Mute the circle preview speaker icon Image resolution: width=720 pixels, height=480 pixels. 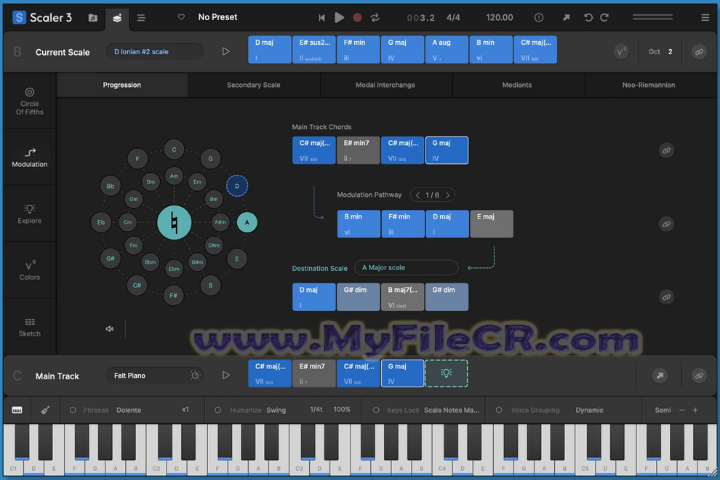109,329
